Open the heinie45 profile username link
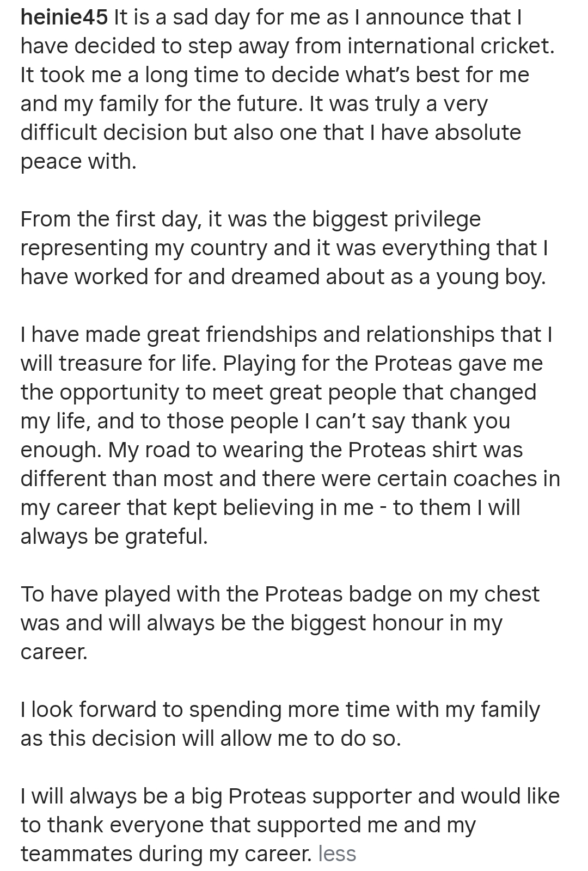Screen dimensions: 588x871 [x=64, y=17]
